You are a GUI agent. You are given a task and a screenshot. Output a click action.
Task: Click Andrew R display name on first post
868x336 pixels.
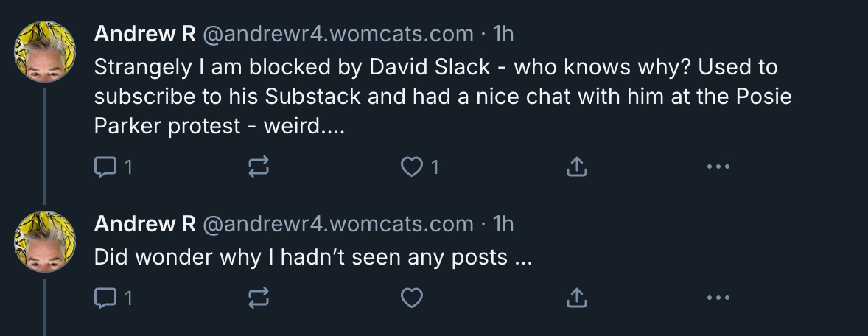[144, 34]
